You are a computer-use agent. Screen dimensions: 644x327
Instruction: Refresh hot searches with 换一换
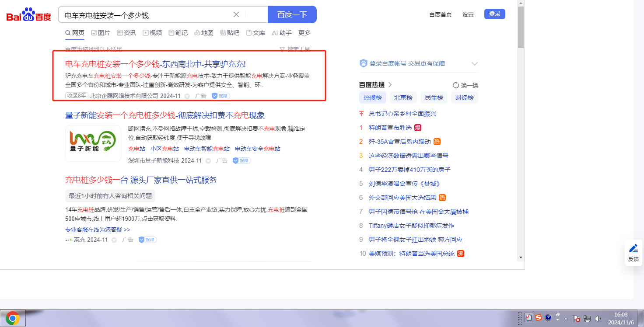[x=465, y=85]
